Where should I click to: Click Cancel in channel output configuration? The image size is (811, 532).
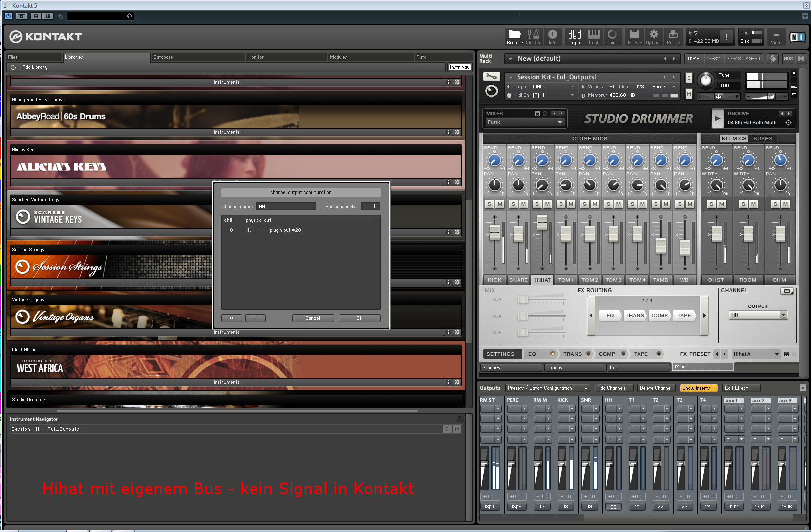click(x=312, y=318)
